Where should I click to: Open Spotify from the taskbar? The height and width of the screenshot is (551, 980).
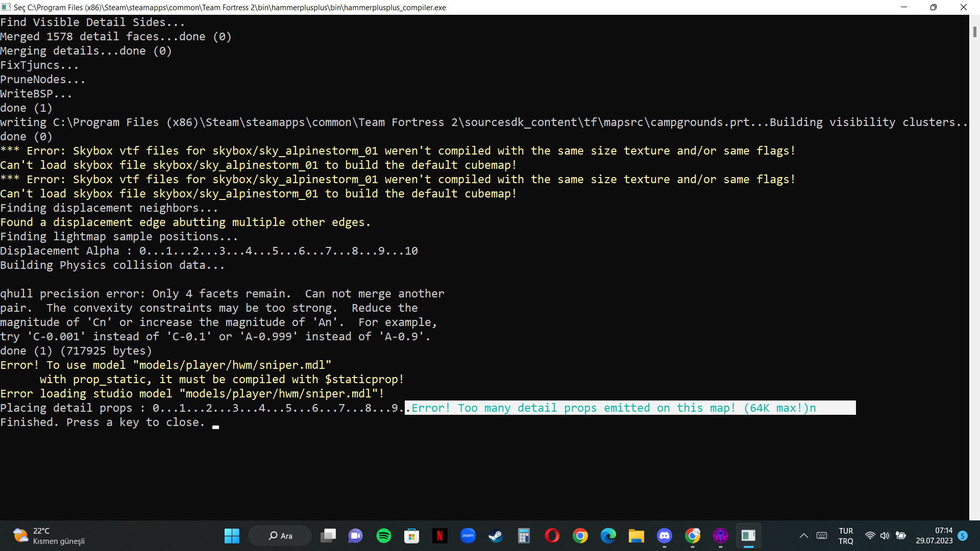(384, 536)
